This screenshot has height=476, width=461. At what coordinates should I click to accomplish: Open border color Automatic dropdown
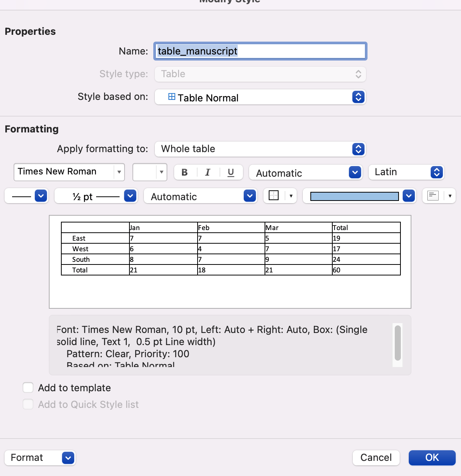pyautogui.click(x=201, y=196)
